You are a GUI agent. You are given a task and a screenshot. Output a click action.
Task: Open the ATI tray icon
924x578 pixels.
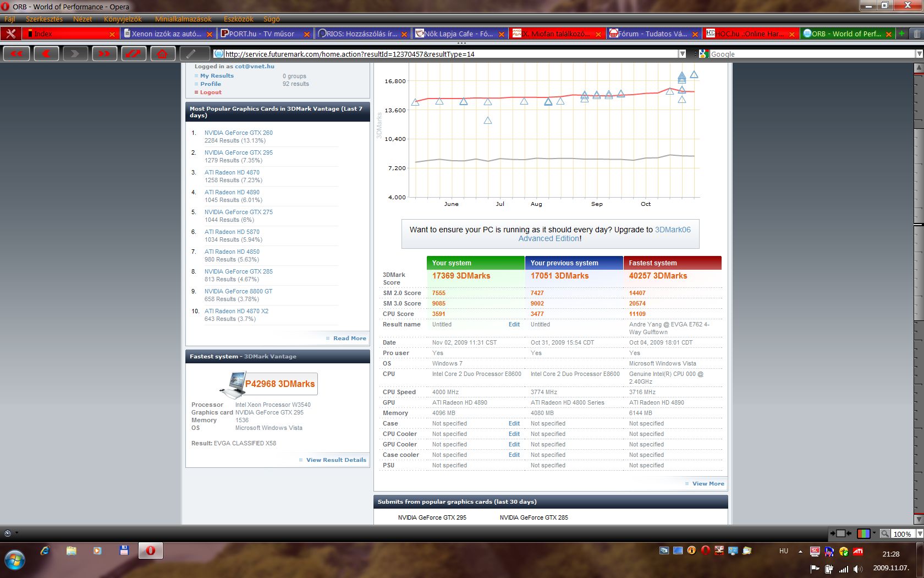(858, 551)
